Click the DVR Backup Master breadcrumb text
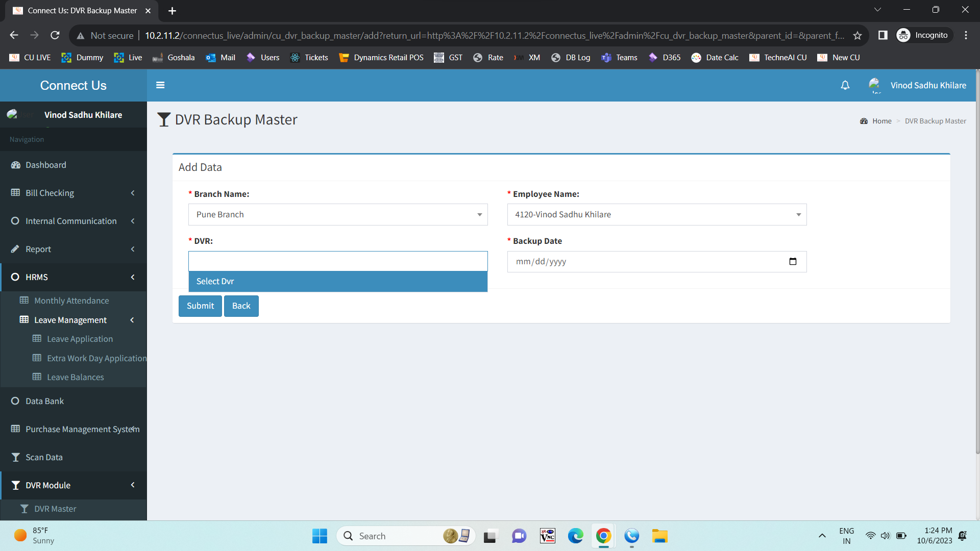Screen dimensions: 980x551 click(x=935, y=121)
